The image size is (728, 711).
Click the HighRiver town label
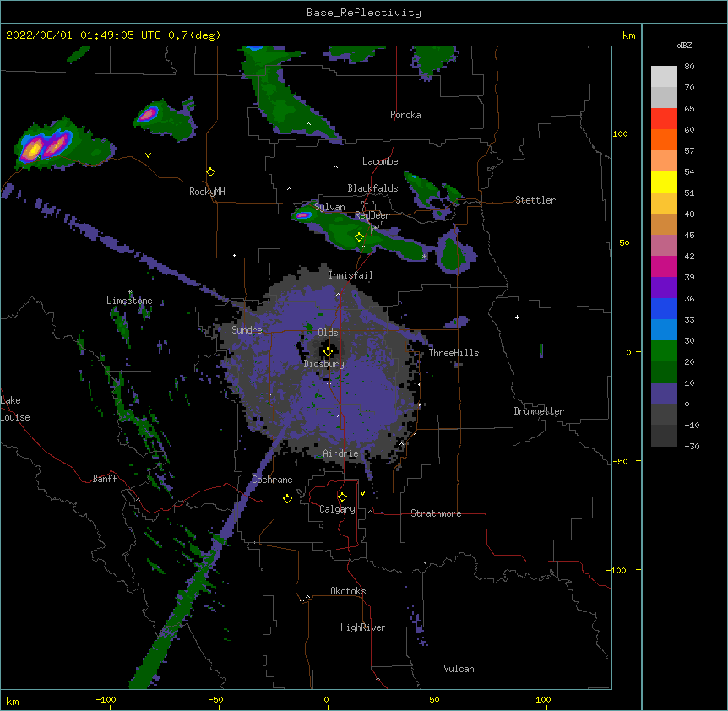[x=363, y=627]
